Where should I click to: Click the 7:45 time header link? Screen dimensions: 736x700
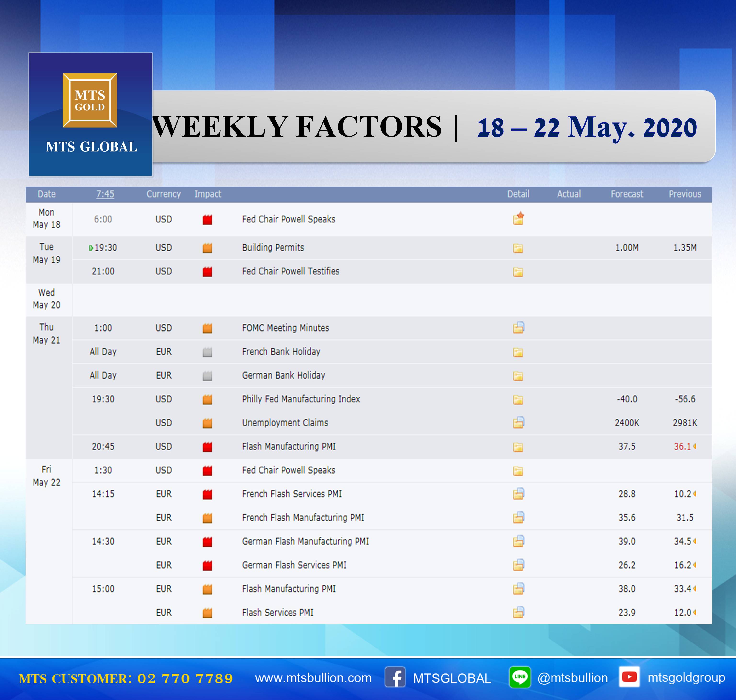click(x=105, y=194)
